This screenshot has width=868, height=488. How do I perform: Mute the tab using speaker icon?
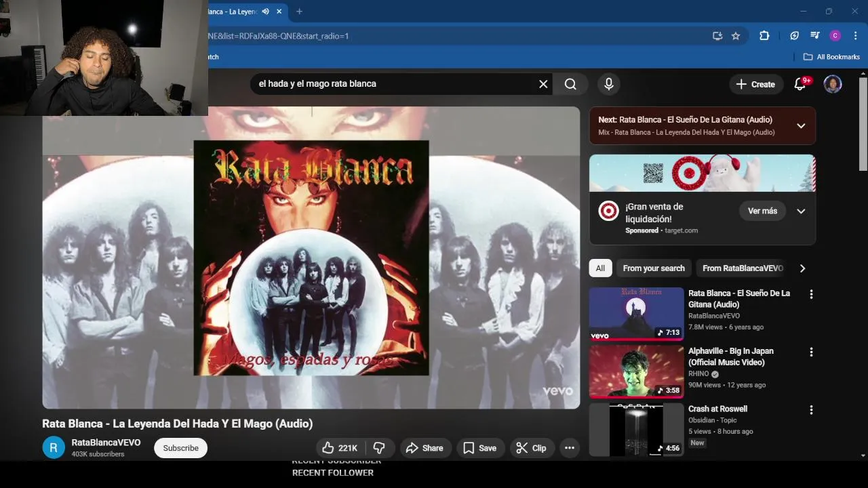coord(266,12)
